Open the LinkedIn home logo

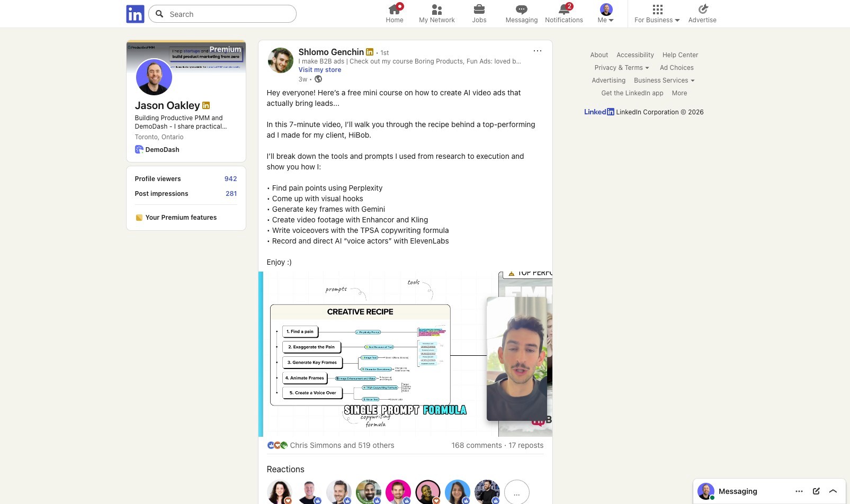click(135, 14)
